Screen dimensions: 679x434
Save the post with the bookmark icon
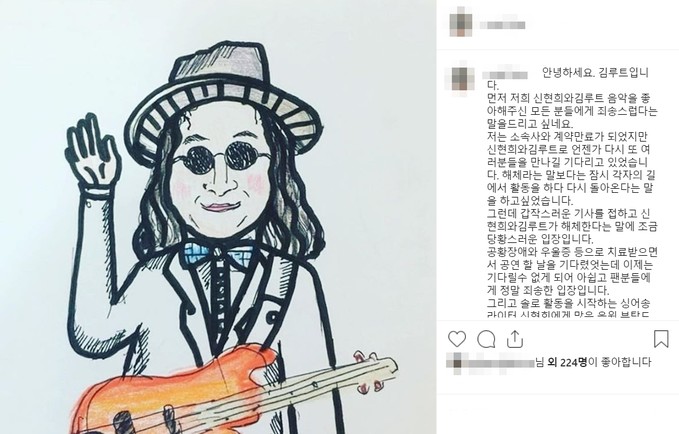pyautogui.click(x=661, y=339)
